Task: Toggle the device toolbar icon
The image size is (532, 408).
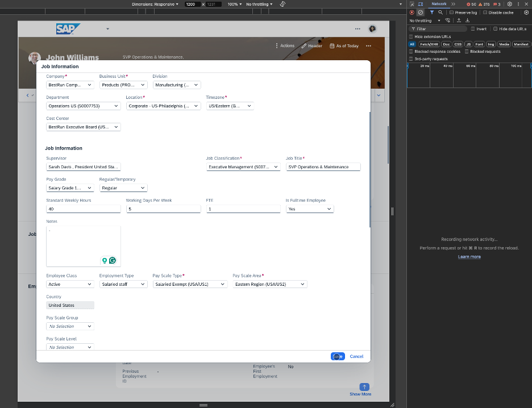Action: pos(421,4)
